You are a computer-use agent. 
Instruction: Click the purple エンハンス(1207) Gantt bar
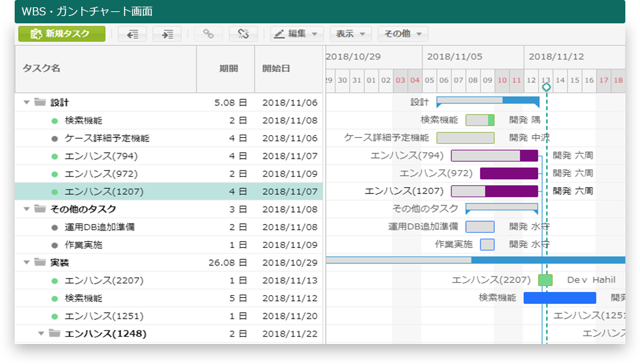click(x=495, y=191)
